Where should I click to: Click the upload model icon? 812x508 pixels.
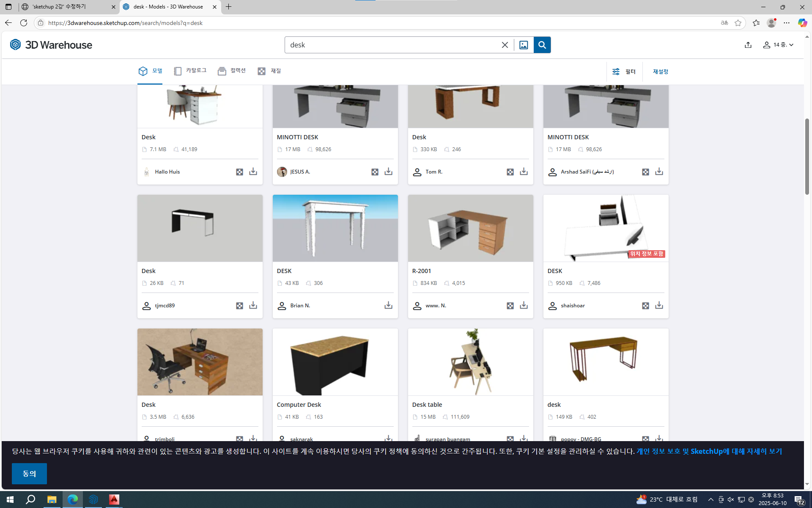[748, 45]
